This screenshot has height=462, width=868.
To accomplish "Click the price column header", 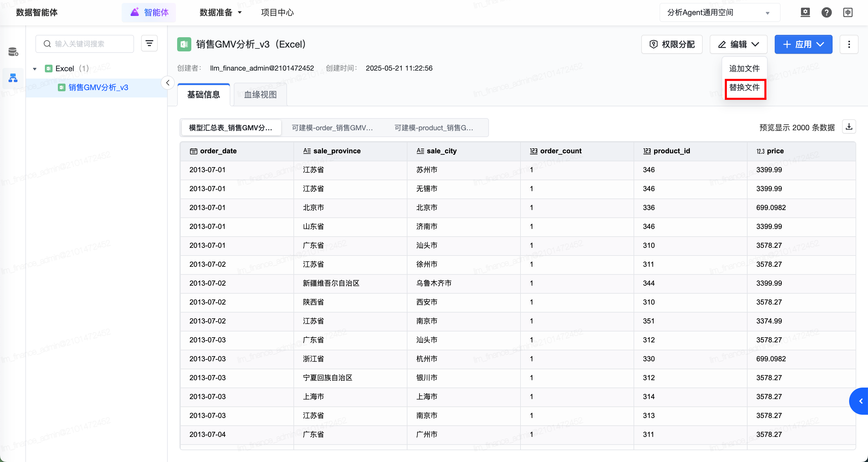I will tap(801, 151).
